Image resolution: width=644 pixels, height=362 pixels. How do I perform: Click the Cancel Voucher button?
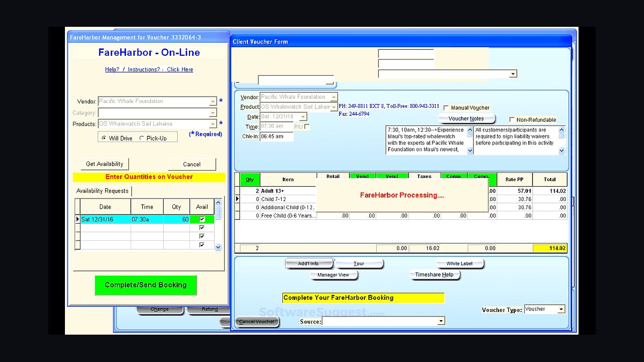click(257, 322)
